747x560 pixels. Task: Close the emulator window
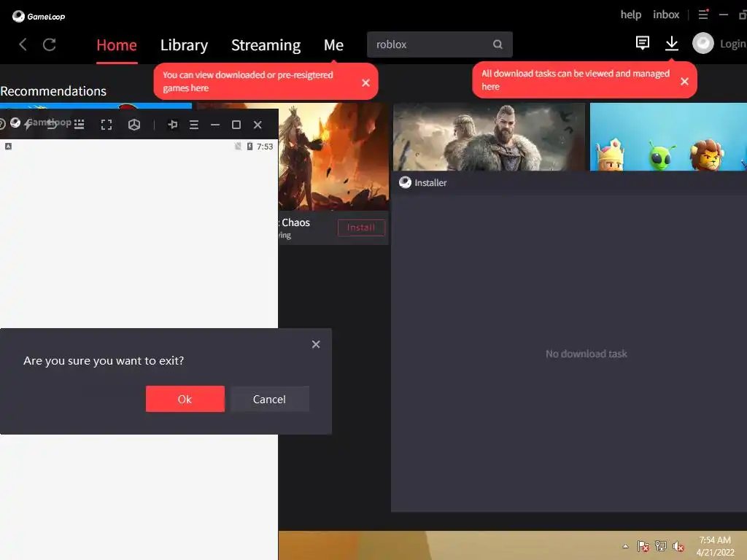258,125
